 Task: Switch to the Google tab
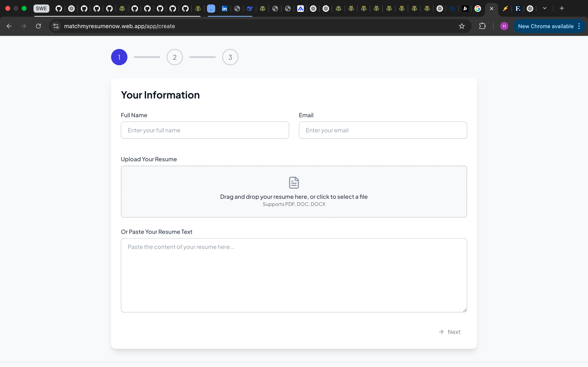coord(478,9)
